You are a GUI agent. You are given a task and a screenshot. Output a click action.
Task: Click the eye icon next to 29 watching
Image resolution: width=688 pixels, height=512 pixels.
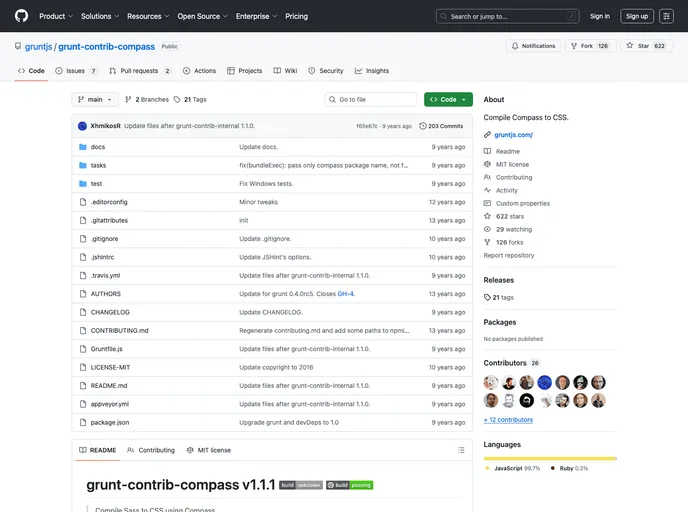click(487, 229)
